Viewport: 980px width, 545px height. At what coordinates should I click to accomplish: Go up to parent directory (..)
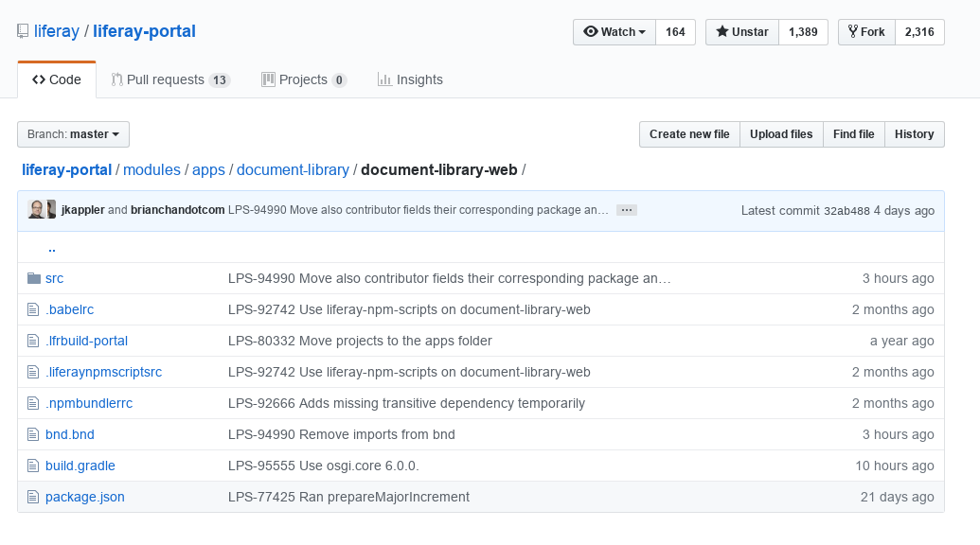click(51, 248)
